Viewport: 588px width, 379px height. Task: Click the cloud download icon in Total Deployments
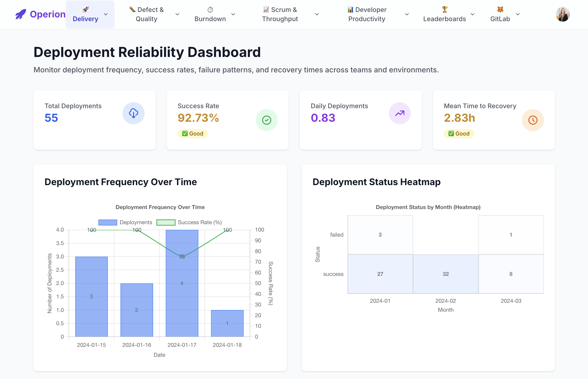pyautogui.click(x=133, y=113)
